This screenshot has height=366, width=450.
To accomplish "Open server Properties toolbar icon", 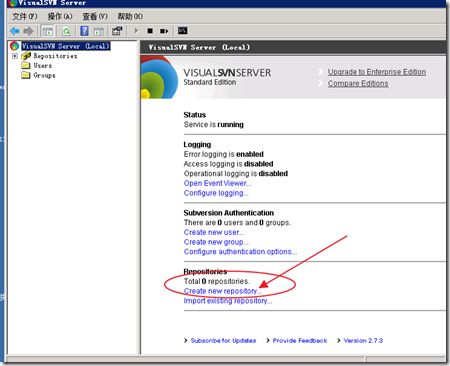I will click(117, 31).
